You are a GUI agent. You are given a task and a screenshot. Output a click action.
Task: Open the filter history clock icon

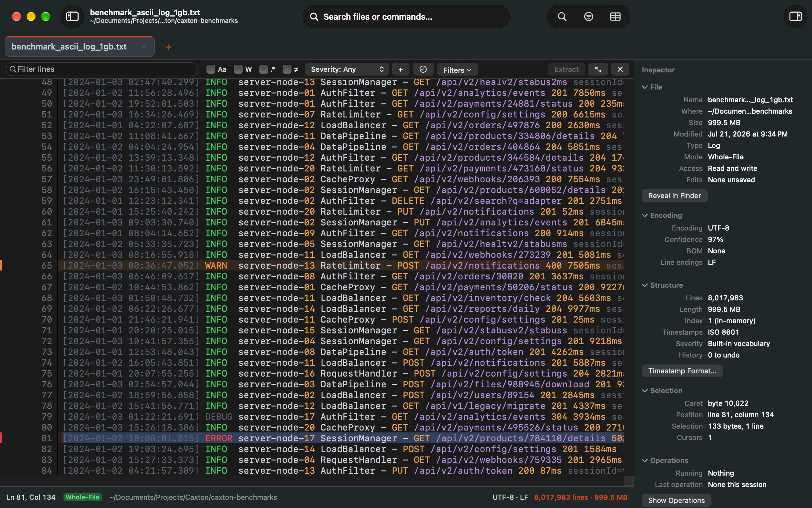pos(423,70)
